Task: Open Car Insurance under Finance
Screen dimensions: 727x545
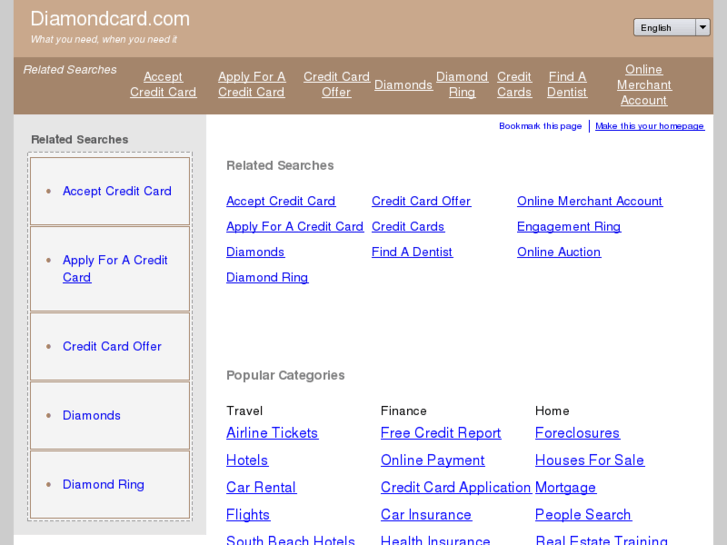Action: (426, 515)
